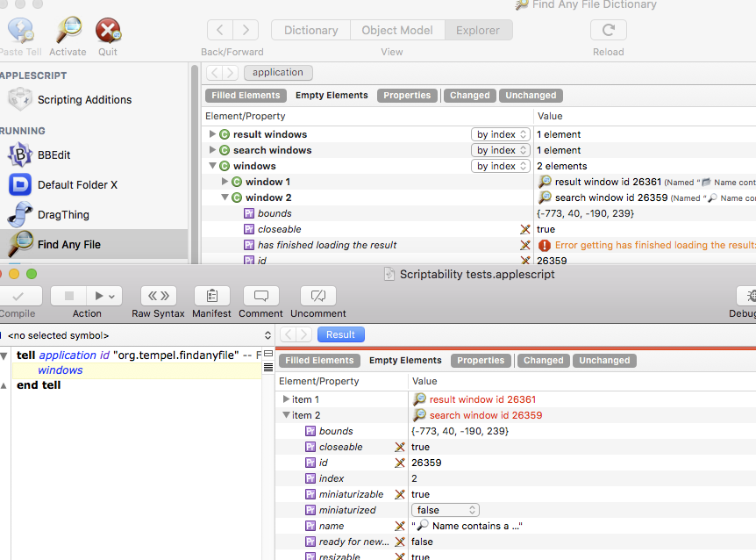Screen dimensions: 756x560
Task: Select BBEdit in the running apps list
Action: pyautogui.click(x=53, y=155)
